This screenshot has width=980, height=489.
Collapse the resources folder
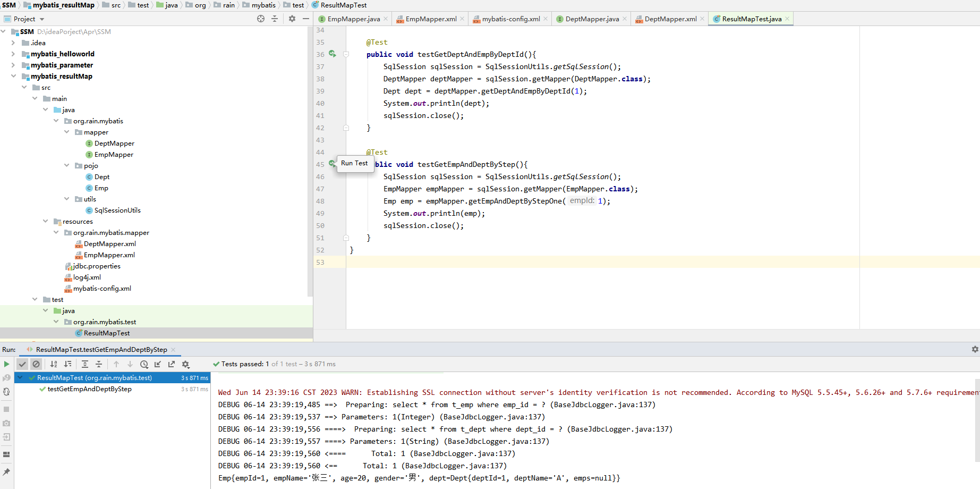click(45, 221)
